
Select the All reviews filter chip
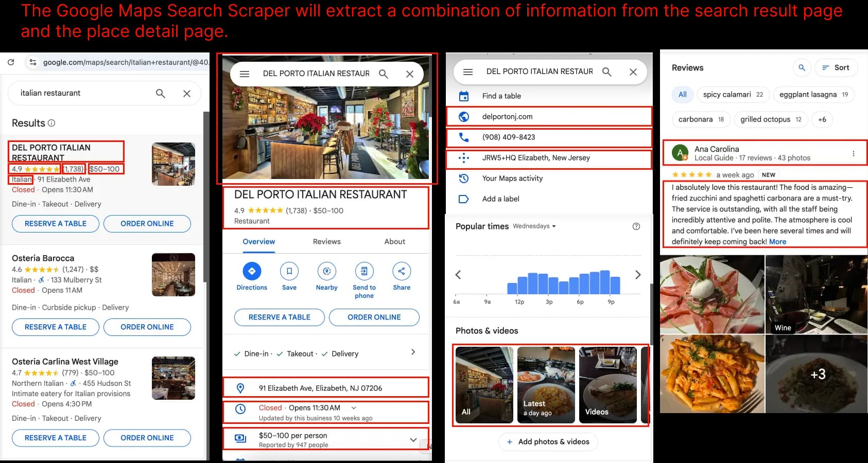click(682, 95)
